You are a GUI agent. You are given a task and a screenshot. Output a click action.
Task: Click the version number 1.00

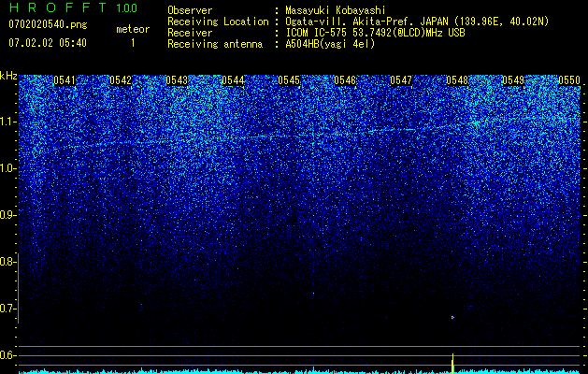tap(127, 7)
